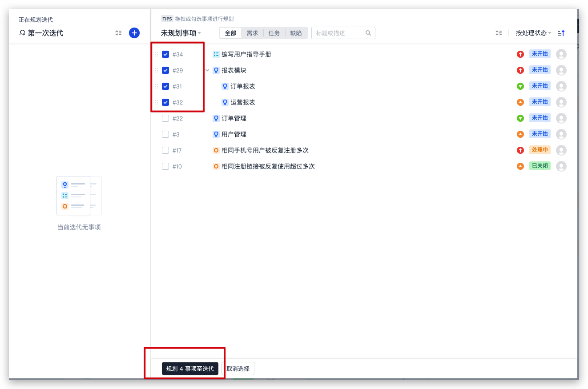Viewport: 588px width, 389px height.
Task: Click the assignee avatar on row #22
Action: 561,118
